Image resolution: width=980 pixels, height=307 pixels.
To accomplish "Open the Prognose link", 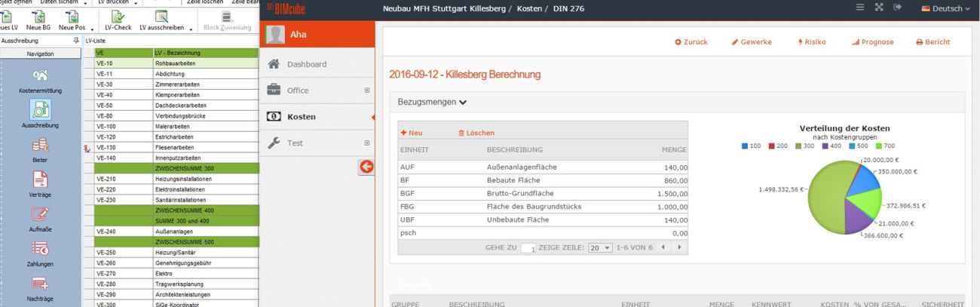I will point(872,42).
